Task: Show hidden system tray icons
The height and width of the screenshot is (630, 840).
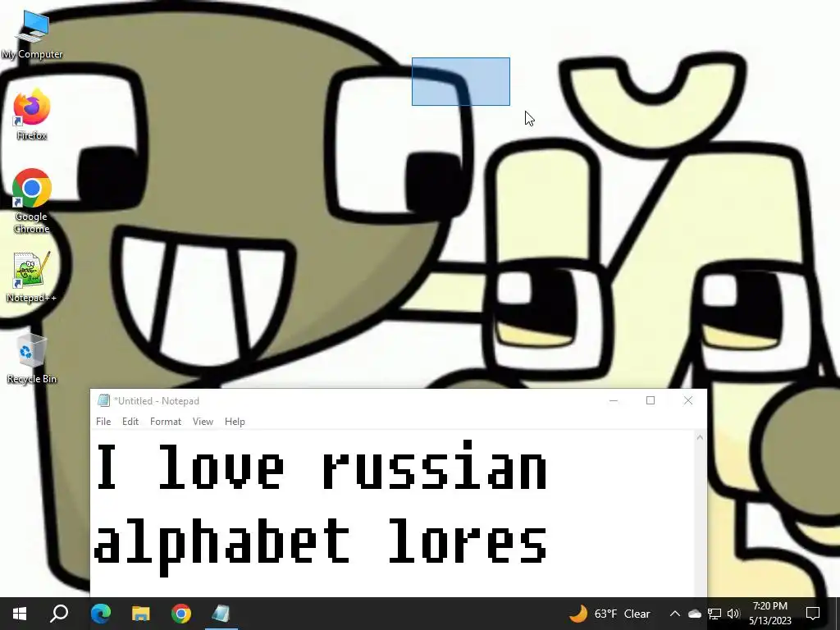Action: click(x=675, y=614)
